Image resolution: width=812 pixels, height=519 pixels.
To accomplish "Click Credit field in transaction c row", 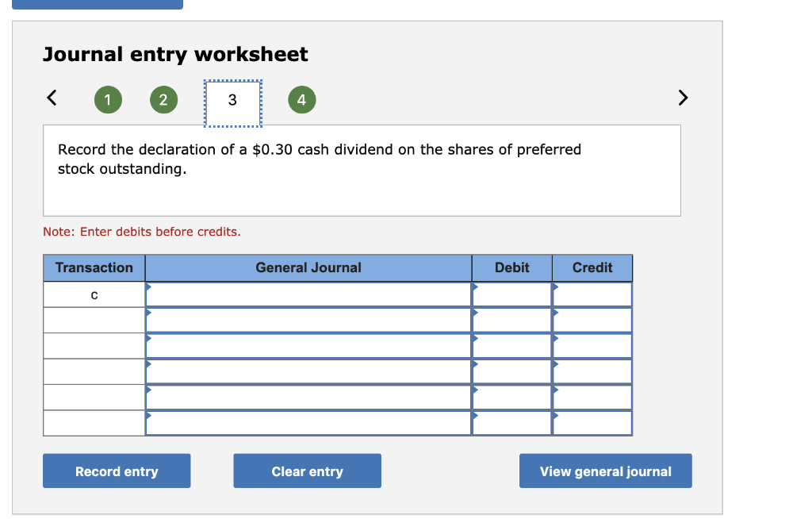I will [x=592, y=294].
